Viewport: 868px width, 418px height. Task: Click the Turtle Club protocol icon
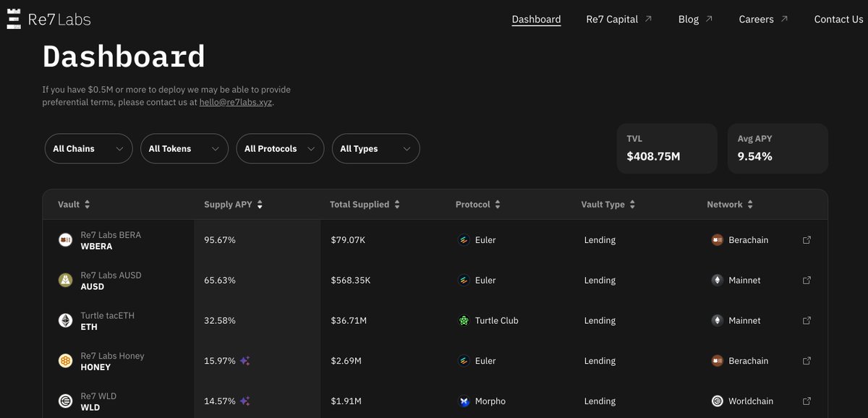[x=464, y=320]
